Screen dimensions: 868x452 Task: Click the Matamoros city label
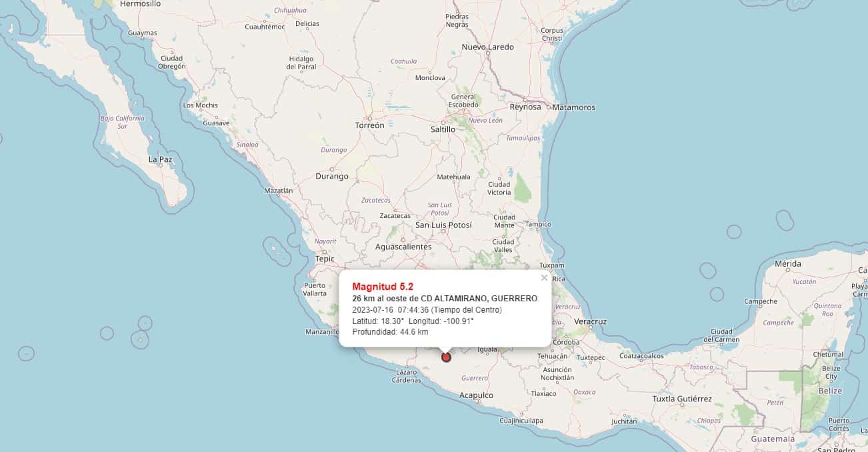574,107
